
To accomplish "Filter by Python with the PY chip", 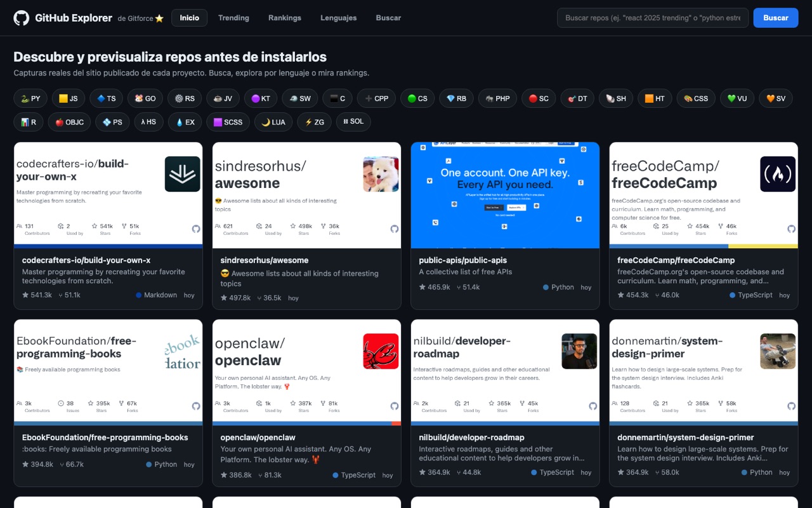I will click(30, 98).
